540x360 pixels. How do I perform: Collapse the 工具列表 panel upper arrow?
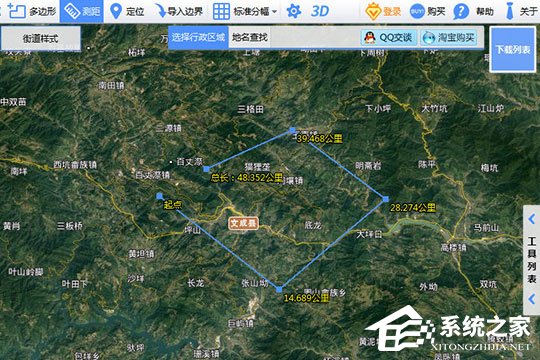tap(532, 219)
